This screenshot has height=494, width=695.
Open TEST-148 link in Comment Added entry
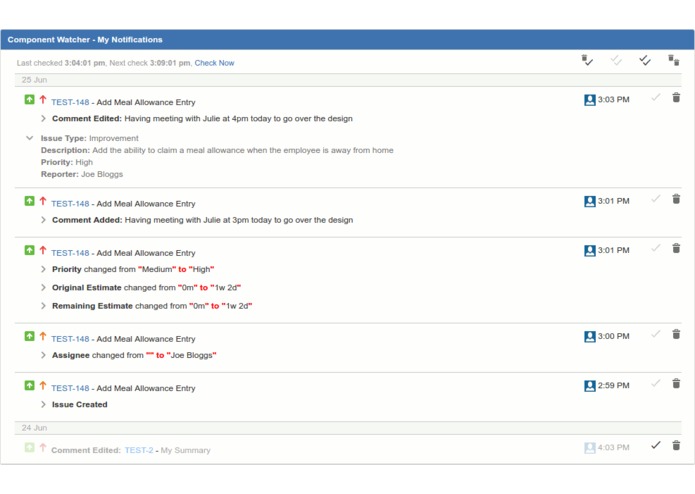pyautogui.click(x=70, y=204)
